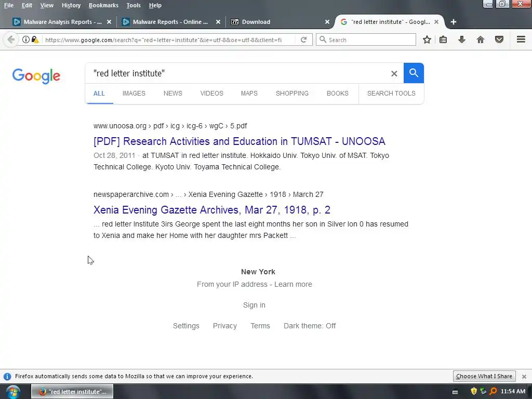Close the Malware Analysis Reports tab
This screenshot has width=532, height=399.
click(109, 22)
